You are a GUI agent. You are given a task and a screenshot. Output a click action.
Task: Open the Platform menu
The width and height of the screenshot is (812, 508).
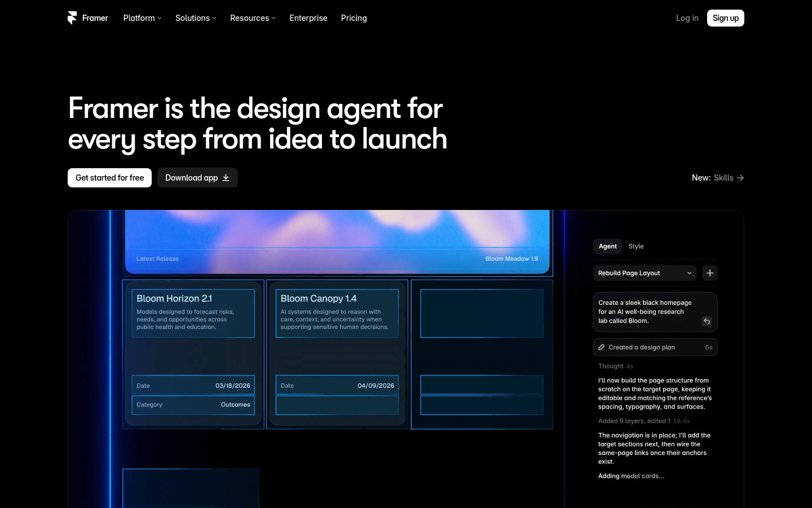pyautogui.click(x=142, y=18)
